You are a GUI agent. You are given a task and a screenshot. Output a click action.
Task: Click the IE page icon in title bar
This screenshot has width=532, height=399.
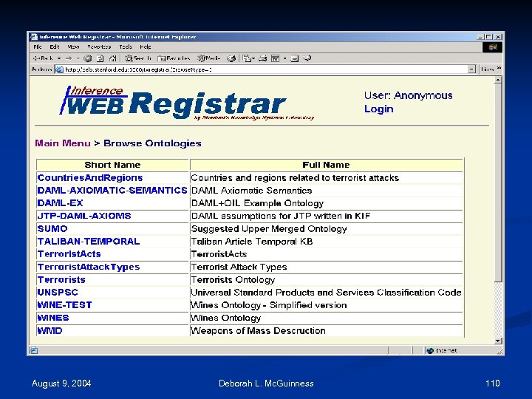(x=33, y=37)
